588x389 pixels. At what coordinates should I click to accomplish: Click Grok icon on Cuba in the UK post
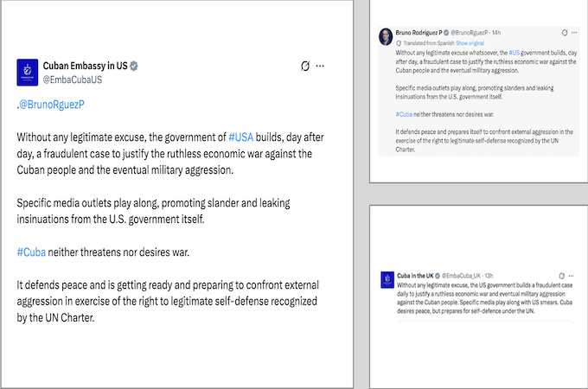562,276
